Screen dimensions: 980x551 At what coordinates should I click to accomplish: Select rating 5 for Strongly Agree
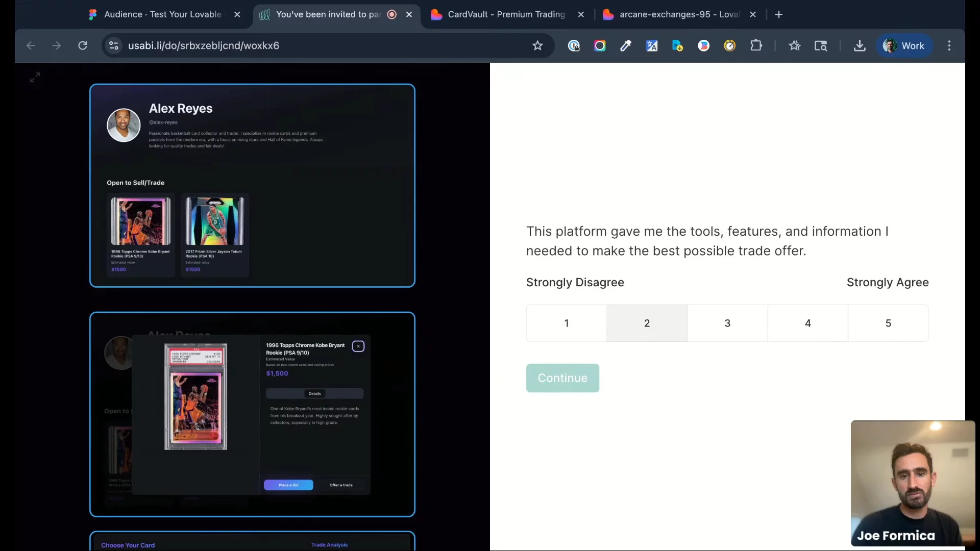[x=888, y=323]
